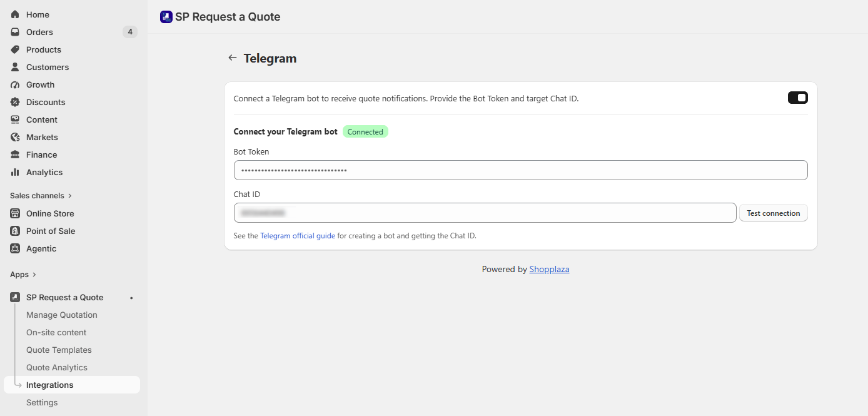Click into the Bot Token field
This screenshot has height=416, width=868.
pyautogui.click(x=520, y=170)
